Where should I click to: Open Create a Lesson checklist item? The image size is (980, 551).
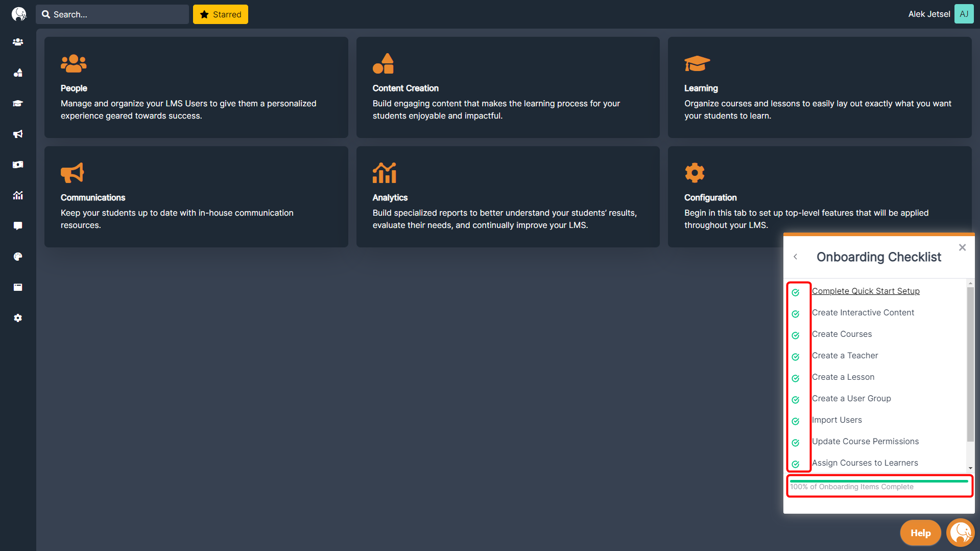point(843,377)
